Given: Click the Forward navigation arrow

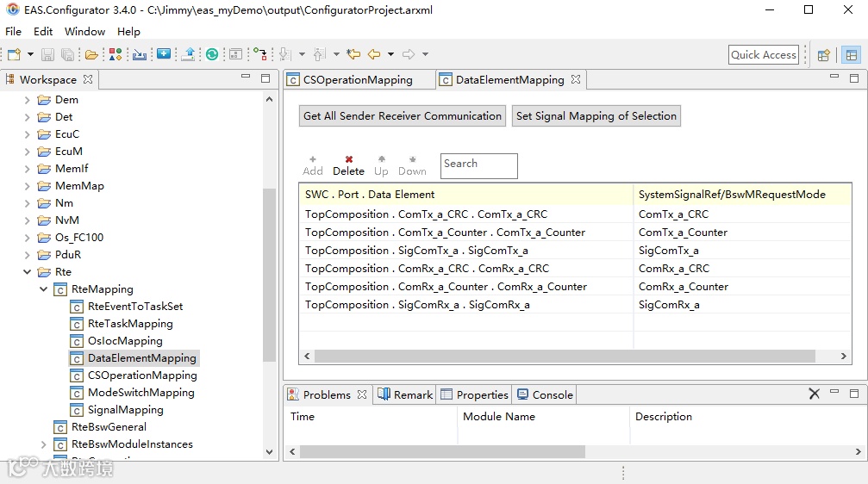Looking at the screenshot, I should click(409, 54).
